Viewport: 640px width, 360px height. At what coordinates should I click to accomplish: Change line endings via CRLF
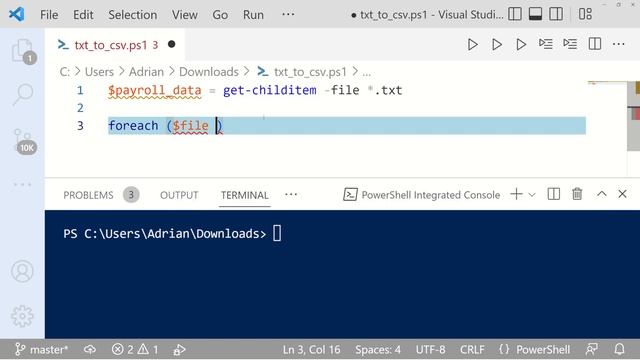[x=472, y=349]
